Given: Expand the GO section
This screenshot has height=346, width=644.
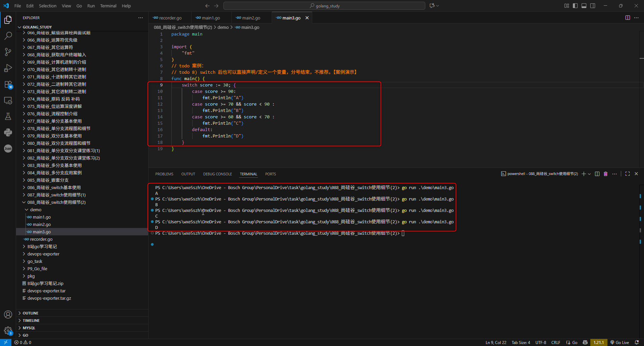Looking at the screenshot, I should point(82,335).
